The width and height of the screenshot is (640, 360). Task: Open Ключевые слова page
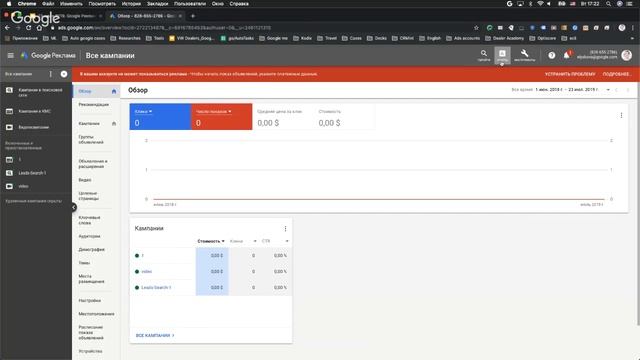89,220
